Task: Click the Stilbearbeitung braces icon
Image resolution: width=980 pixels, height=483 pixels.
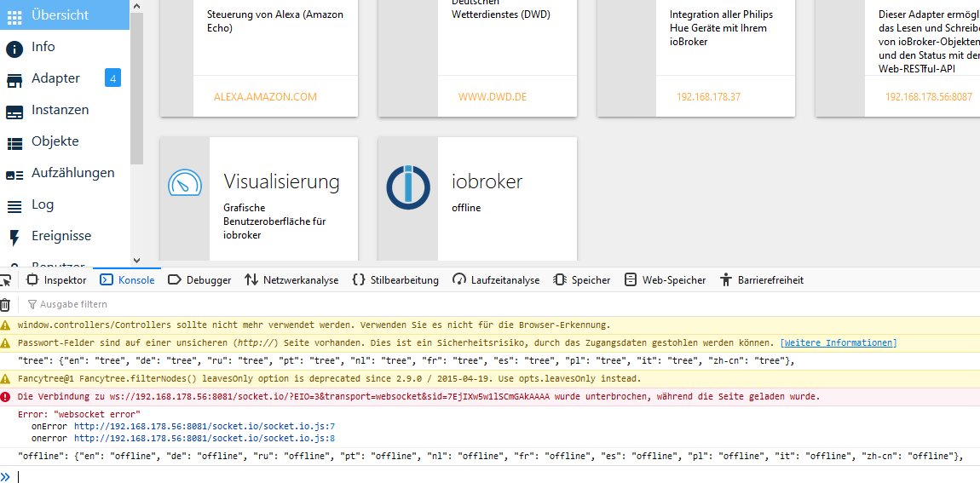Action: (x=359, y=280)
